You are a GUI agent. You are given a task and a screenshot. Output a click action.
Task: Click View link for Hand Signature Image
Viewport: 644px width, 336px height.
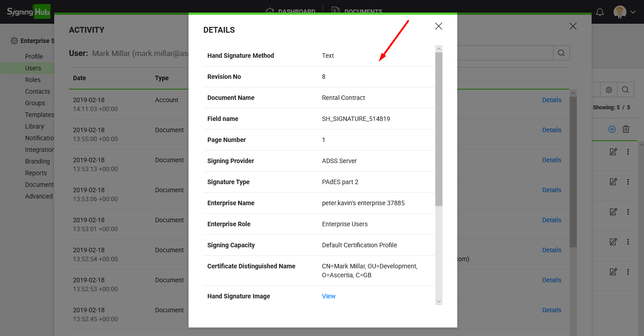pos(328,296)
